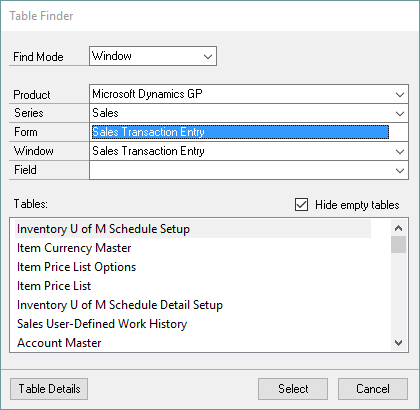Click the scroll down arrow in tables list
The height and width of the screenshot is (410, 420).
pos(398,342)
